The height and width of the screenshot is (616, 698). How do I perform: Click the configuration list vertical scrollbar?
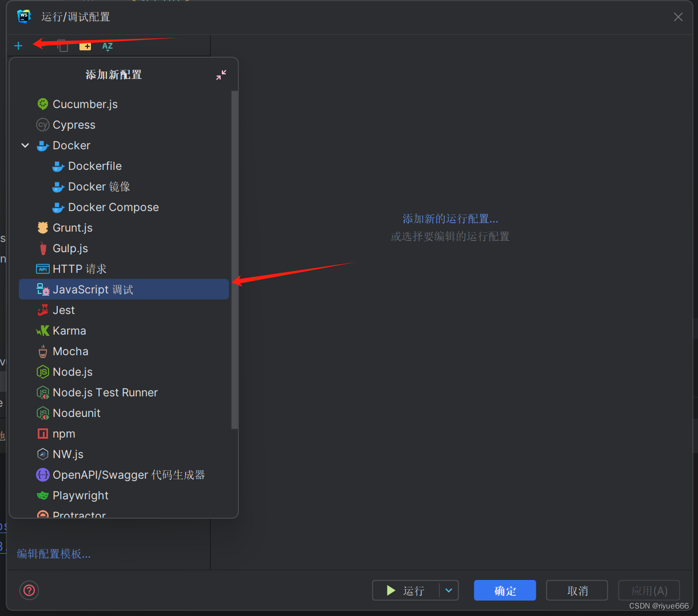(x=234, y=259)
